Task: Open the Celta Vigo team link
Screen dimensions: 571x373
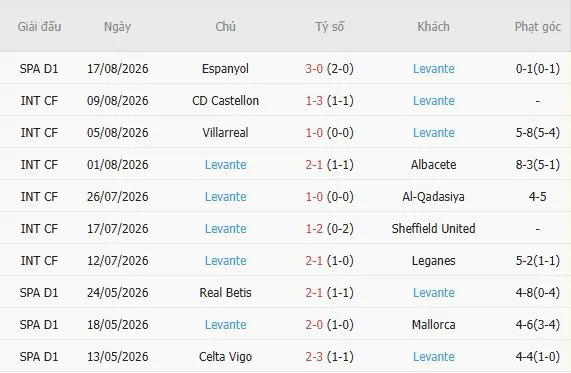Action: (x=225, y=357)
